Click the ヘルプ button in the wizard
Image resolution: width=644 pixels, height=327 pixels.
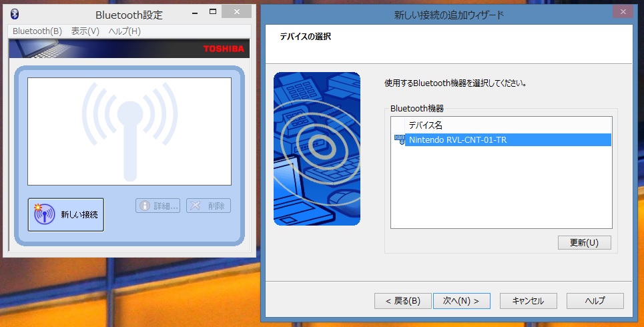tap(595, 301)
